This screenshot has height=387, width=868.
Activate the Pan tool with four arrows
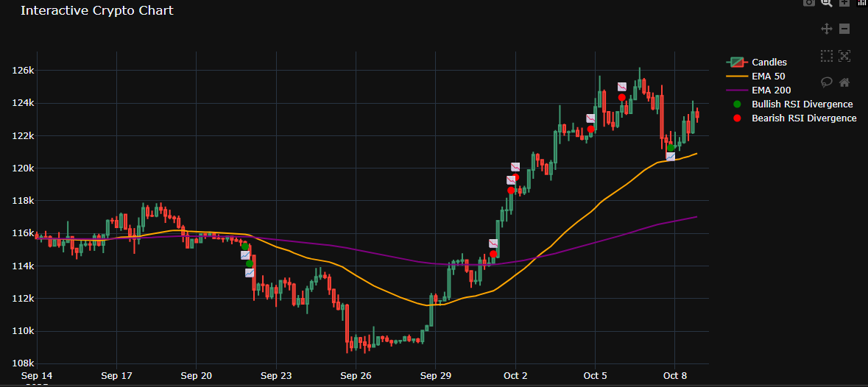(826, 29)
